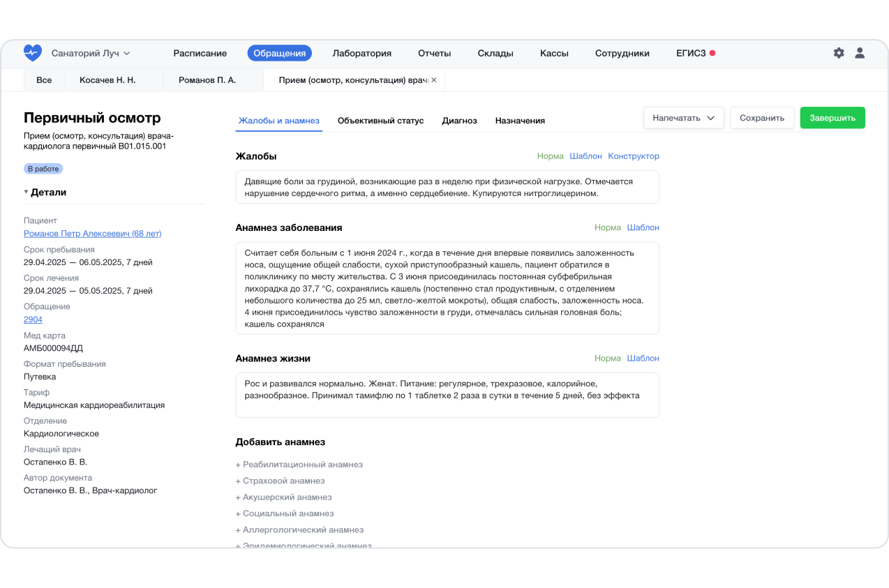The height and width of the screenshot is (588, 889).
Task: Switch to the Объективный статус tab
Action: [380, 121]
